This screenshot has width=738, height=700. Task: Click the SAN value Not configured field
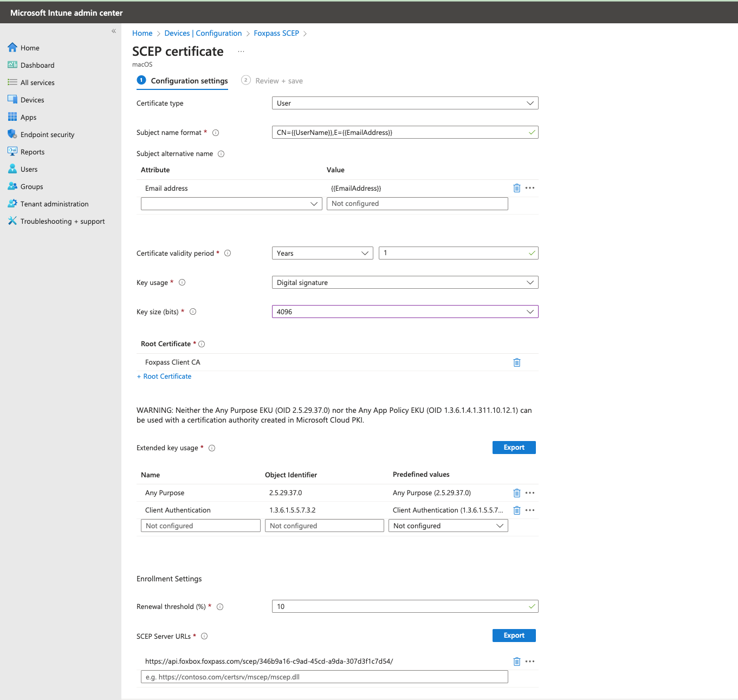click(x=417, y=204)
